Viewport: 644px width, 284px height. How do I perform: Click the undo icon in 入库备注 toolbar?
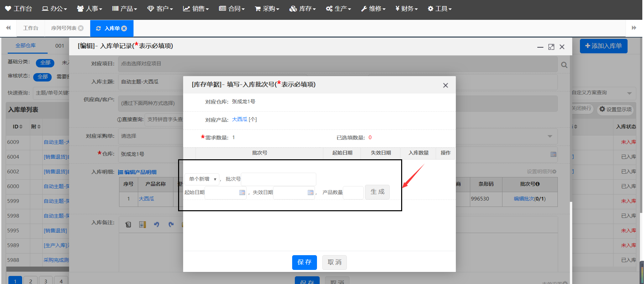(157, 224)
